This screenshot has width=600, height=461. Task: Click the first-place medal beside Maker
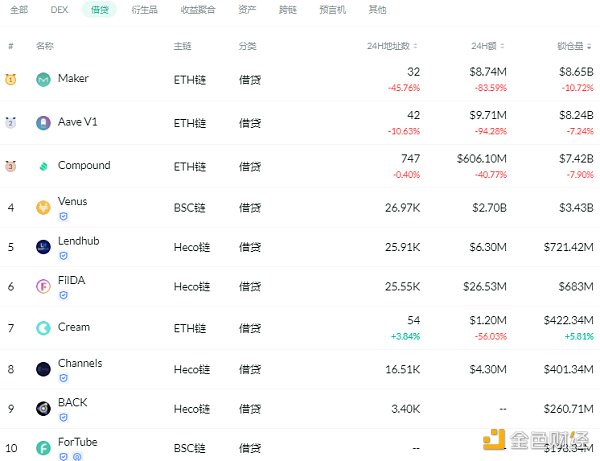(x=11, y=80)
